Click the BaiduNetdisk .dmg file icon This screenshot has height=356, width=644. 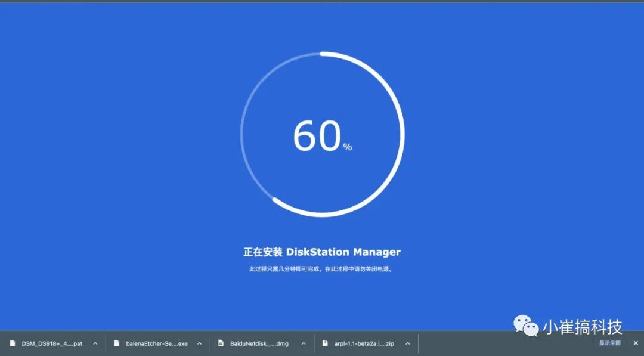coord(221,343)
